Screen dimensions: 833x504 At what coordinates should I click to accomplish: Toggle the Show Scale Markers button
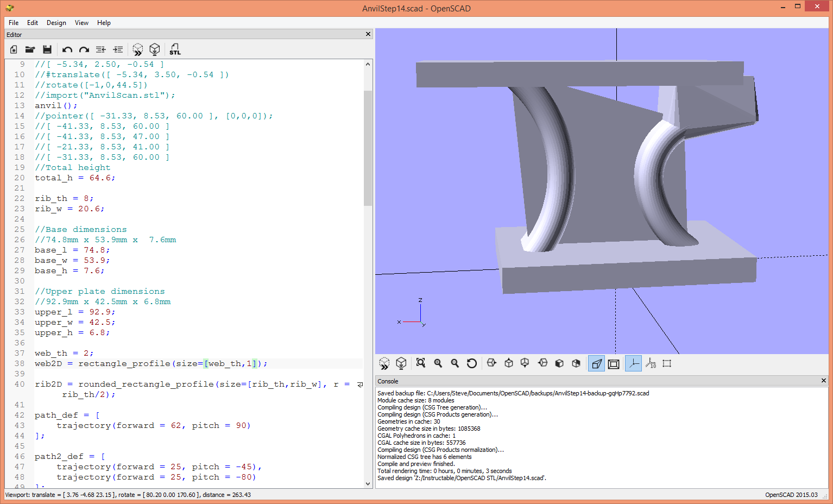point(650,363)
